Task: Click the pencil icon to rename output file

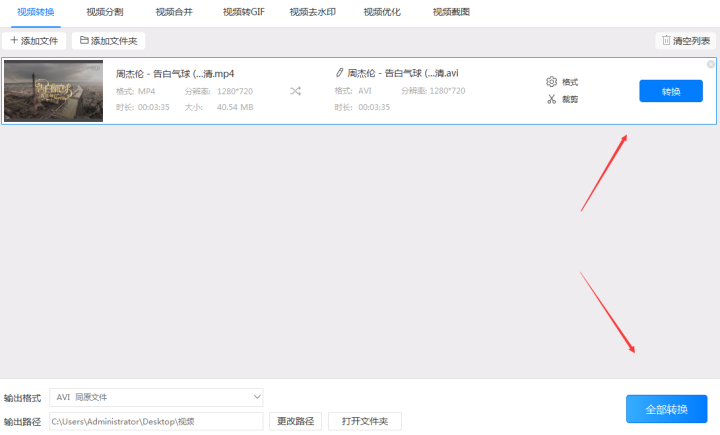Action: (x=339, y=73)
